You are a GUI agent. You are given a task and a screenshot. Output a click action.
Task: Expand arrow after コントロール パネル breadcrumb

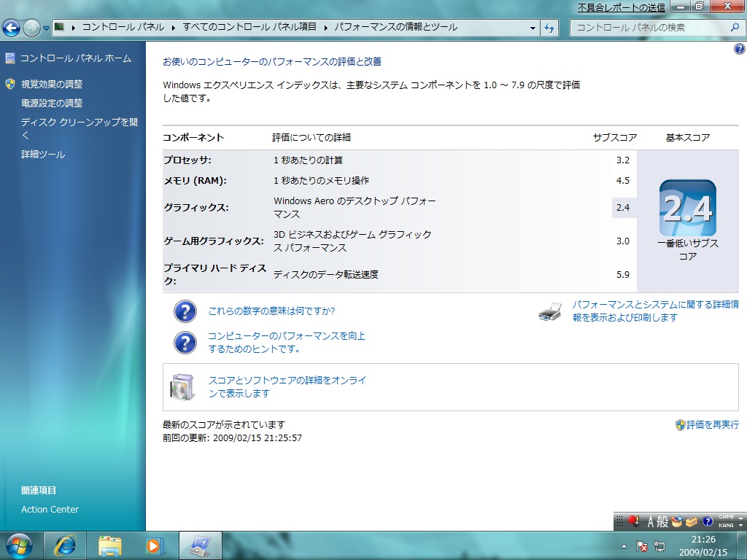pyautogui.click(x=174, y=28)
